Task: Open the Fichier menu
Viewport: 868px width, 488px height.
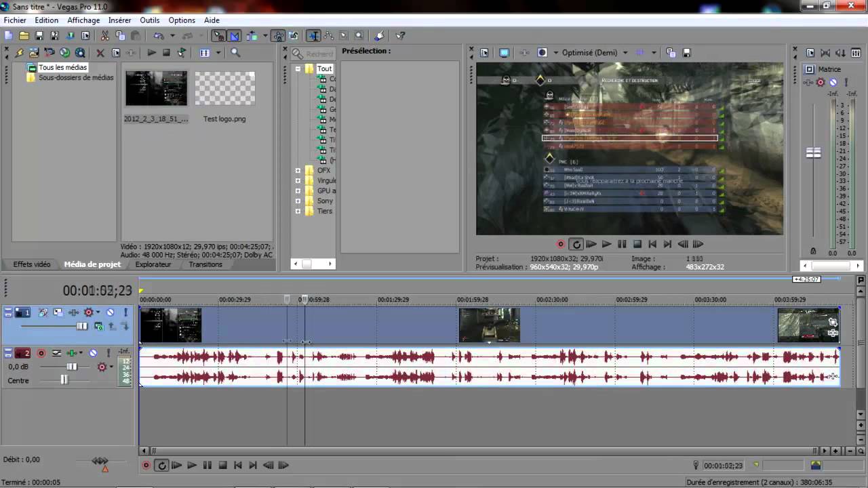Action: (15, 20)
